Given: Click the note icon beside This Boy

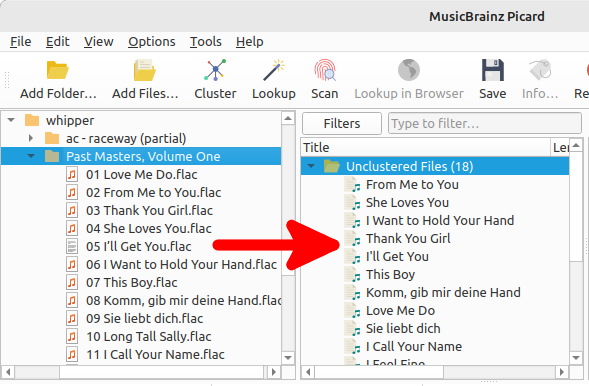Looking at the screenshot, I should click(352, 275).
